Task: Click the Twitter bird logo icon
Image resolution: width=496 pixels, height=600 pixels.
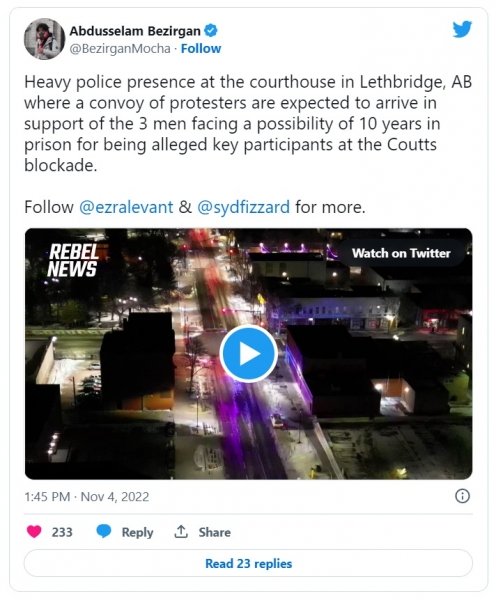Action: coord(462,29)
